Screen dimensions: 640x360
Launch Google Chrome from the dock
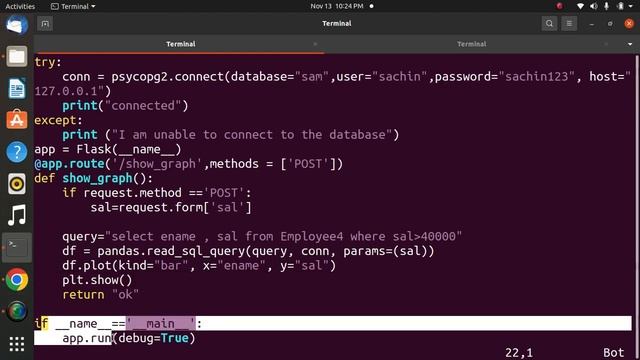pyautogui.click(x=17, y=280)
